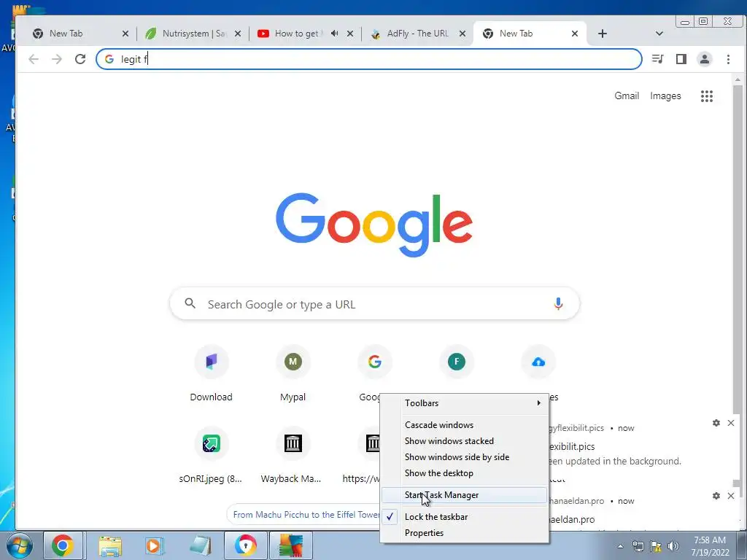This screenshot has width=747, height=560.
Task: Open taskbar Properties from the context menu
Action: 465,533
